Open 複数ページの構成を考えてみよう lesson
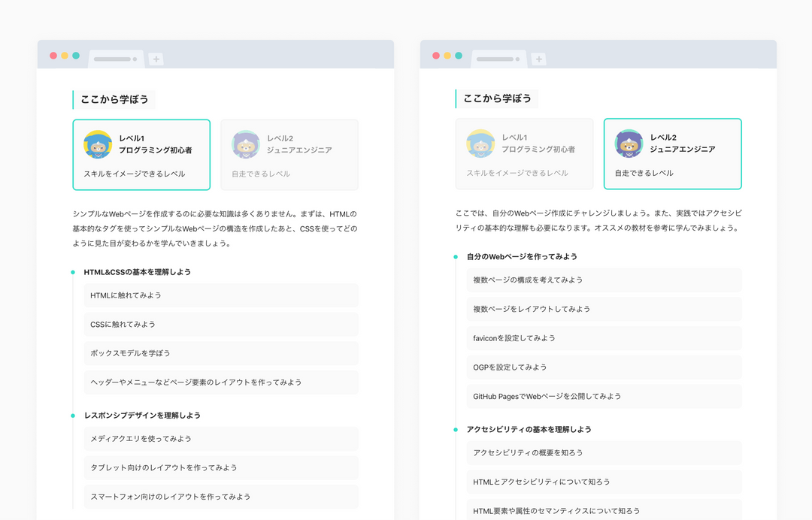 (x=604, y=280)
